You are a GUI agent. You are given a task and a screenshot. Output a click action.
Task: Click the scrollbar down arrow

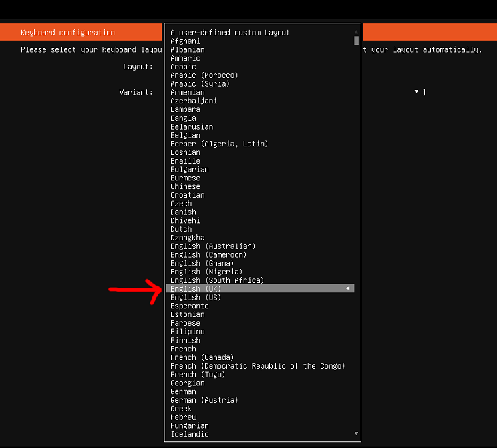coord(357,434)
